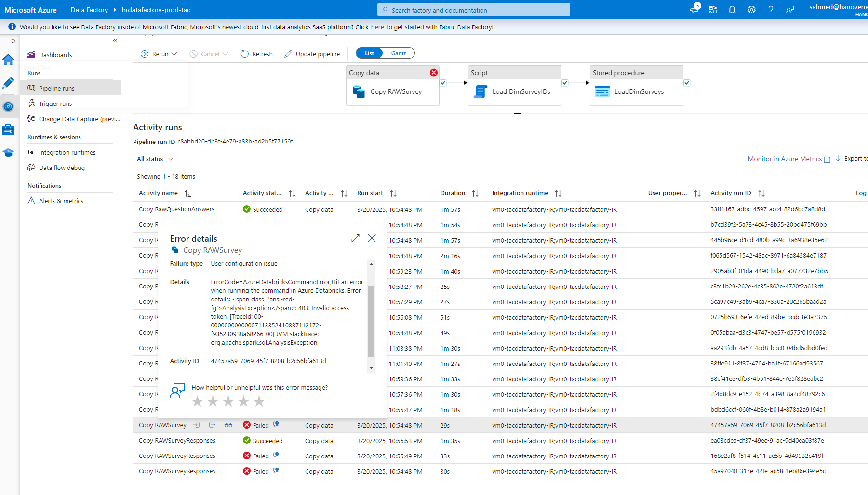This screenshot has height=495, width=868.
Task: Click success checkbox output of LoadDimSurveys node
Action: click(687, 83)
